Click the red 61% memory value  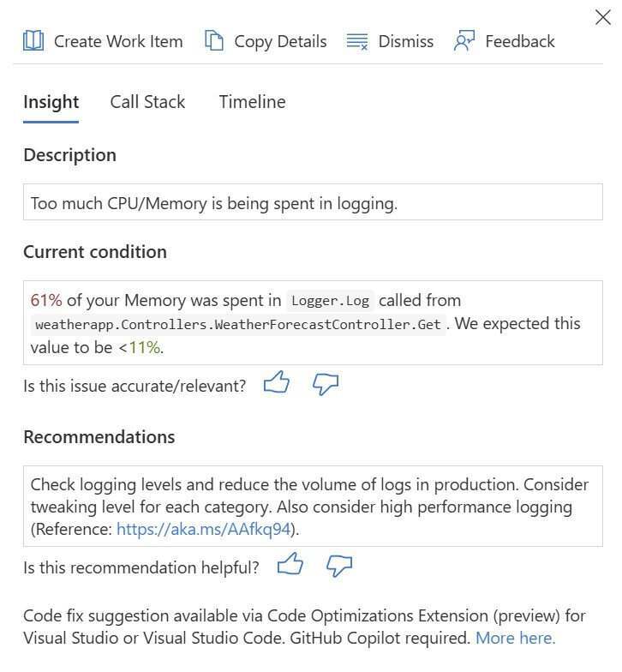pyautogui.click(x=46, y=300)
